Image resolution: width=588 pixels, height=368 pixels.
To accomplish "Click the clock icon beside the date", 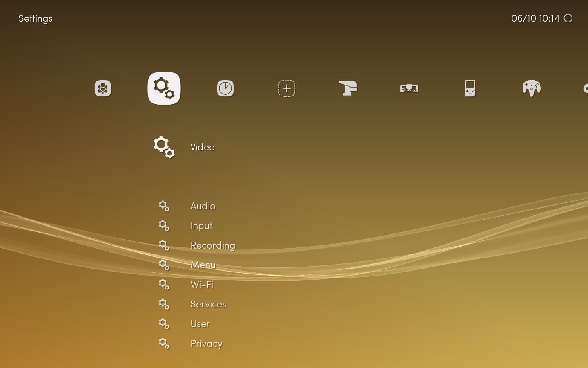I will (x=568, y=18).
